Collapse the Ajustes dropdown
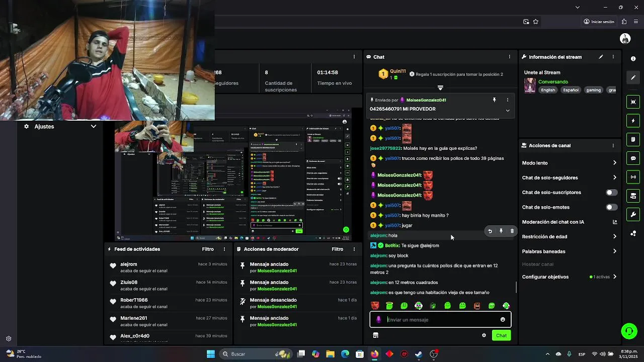 click(x=93, y=127)
